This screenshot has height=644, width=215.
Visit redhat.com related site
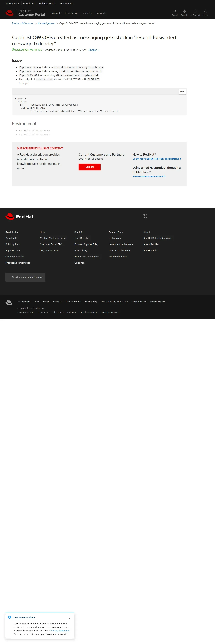click(115, 238)
